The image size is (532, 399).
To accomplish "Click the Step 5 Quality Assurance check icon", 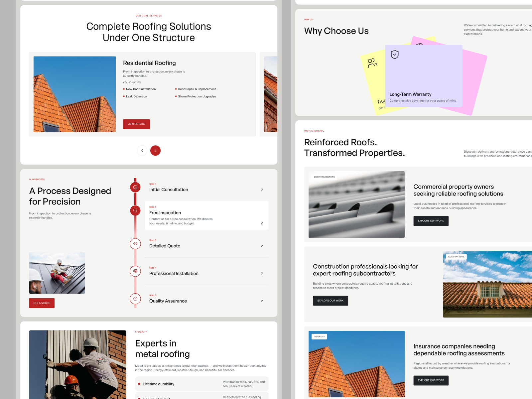I will [135, 299].
